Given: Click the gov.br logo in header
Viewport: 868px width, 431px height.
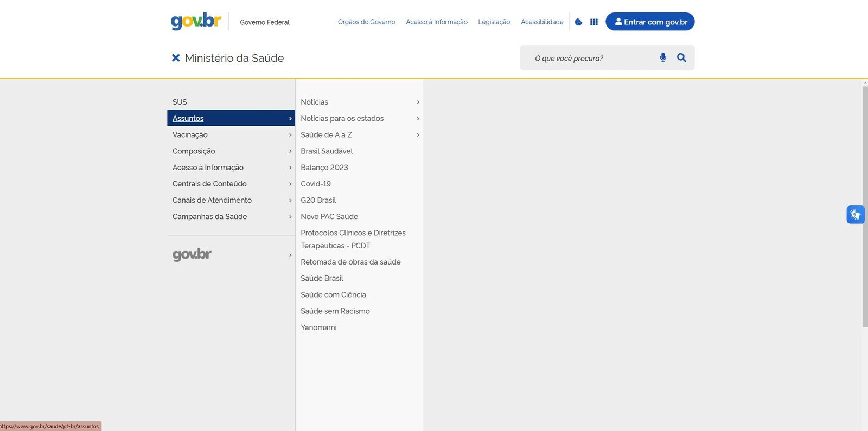Looking at the screenshot, I should point(196,21).
